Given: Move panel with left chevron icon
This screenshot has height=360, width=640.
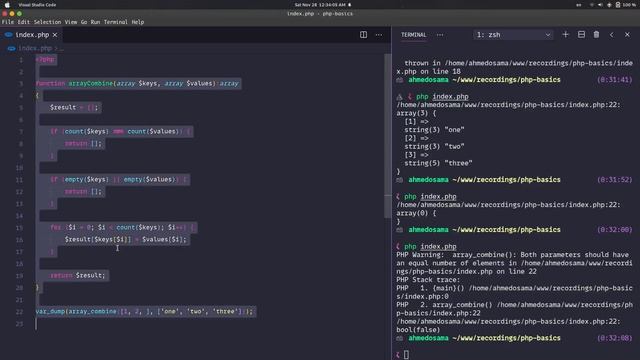Looking at the screenshot, I should tap(611, 35).
